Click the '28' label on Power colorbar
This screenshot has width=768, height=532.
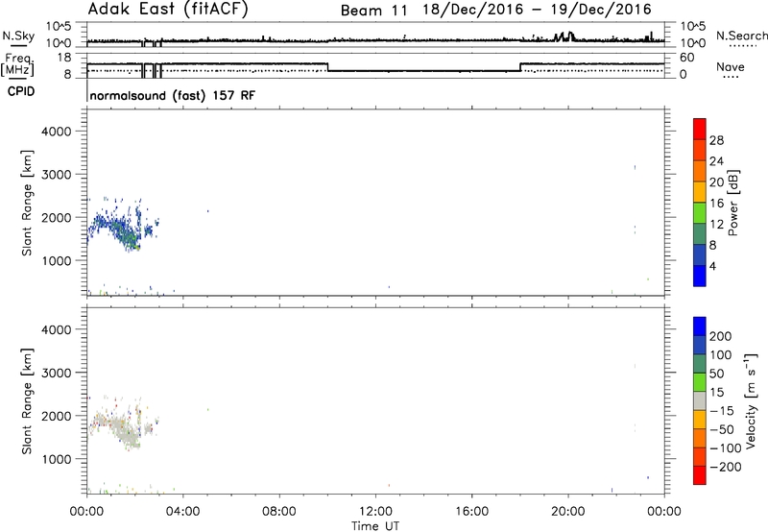716,140
